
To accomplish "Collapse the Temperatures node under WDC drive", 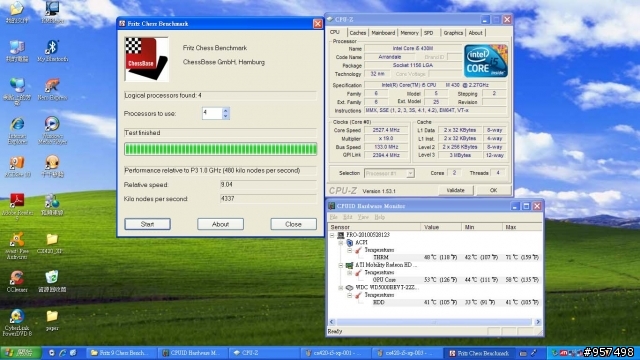I will coord(350,295).
